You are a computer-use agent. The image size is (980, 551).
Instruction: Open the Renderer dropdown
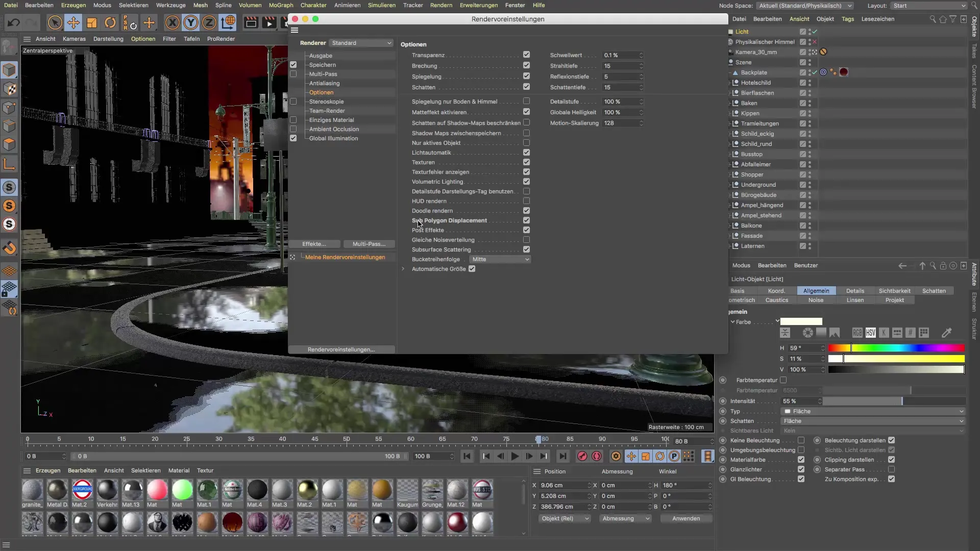coord(361,43)
